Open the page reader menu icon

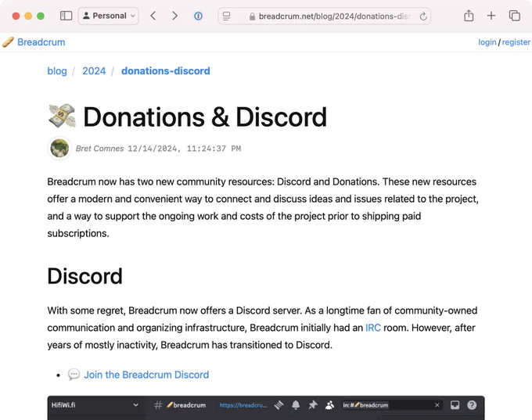click(x=226, y=16)
